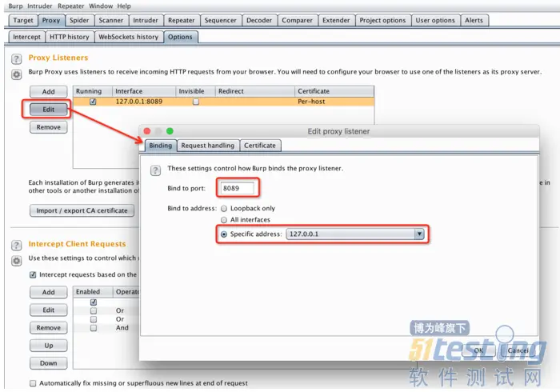Switch to the Target tab
560x392 pixels.
pos(23,20)
